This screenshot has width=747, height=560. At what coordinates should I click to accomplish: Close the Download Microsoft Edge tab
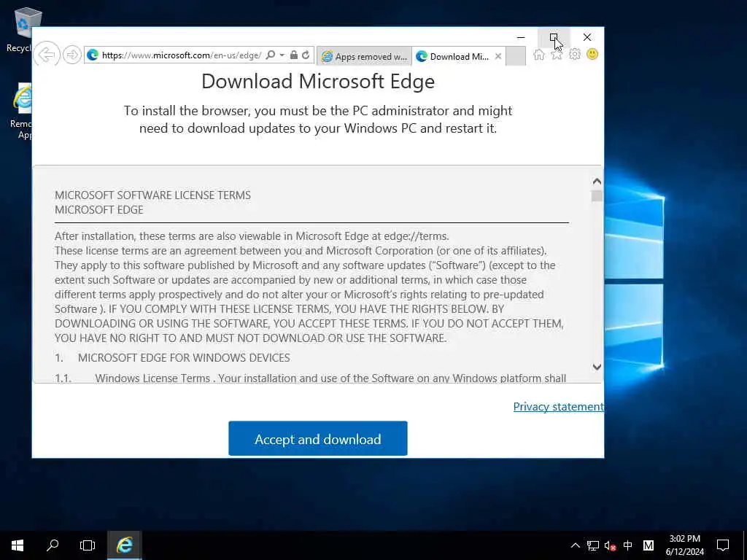[x=498, y=56]
